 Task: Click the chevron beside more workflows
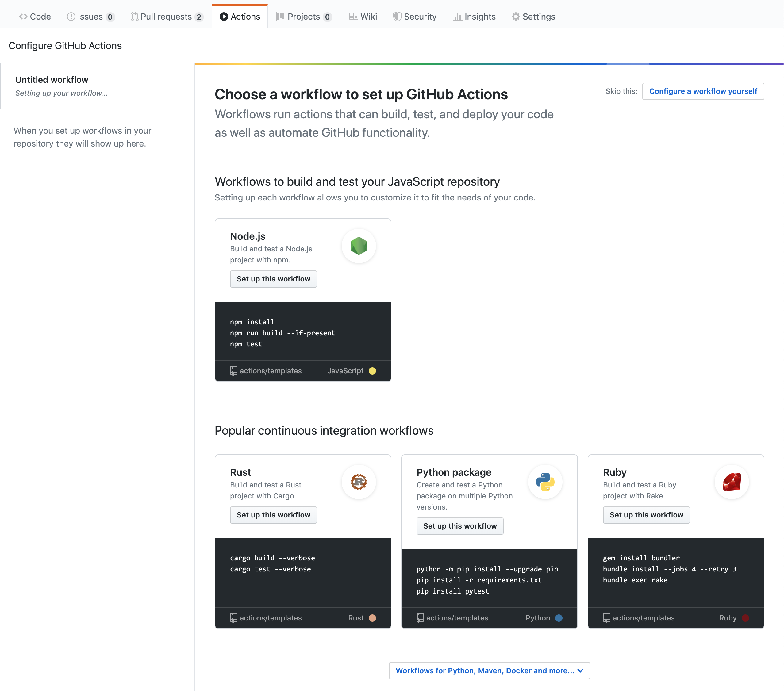pos(580,671)
